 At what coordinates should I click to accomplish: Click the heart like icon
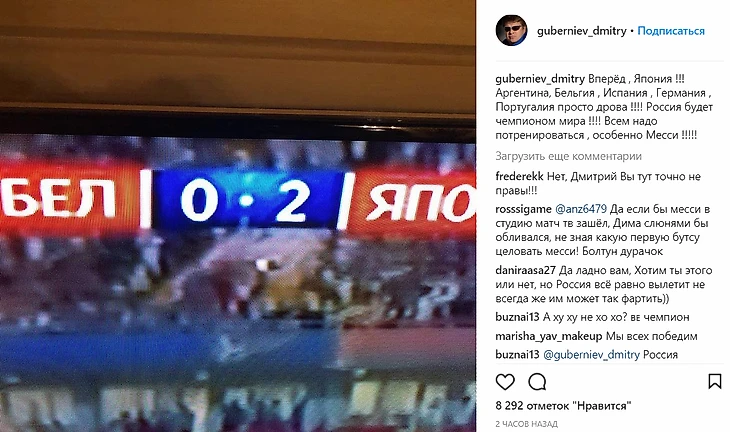pyautogui.click(x=505, y=382)
